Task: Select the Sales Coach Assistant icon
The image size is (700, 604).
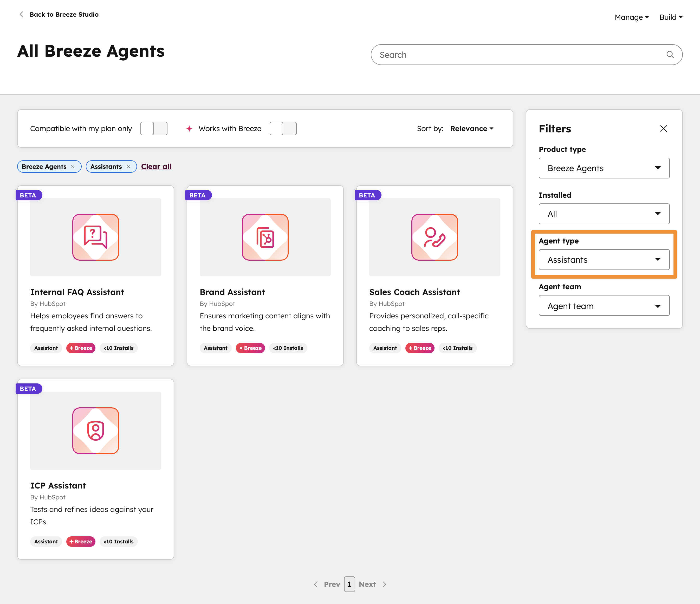Action: 434,237
